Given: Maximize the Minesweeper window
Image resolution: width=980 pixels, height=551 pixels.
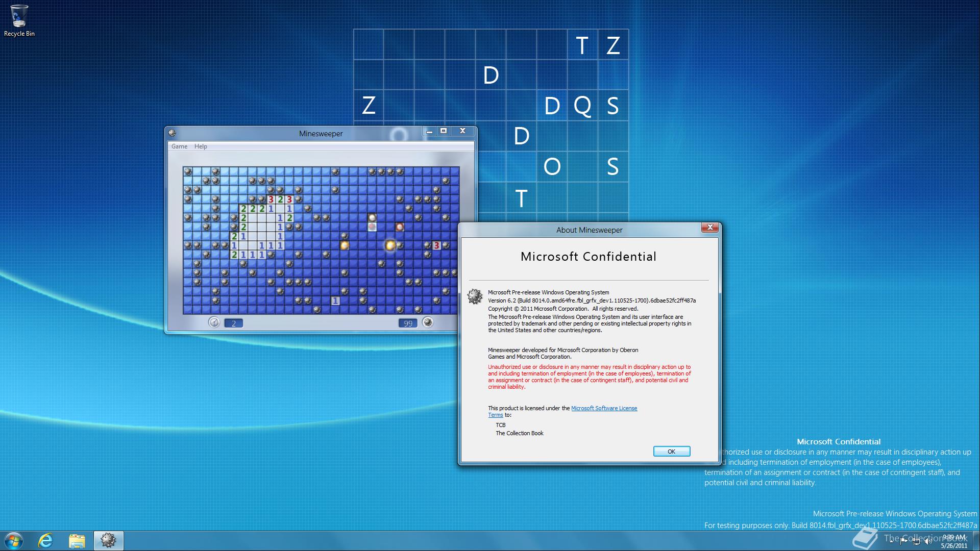Looking at the screenshot, I should click(444, 131).
